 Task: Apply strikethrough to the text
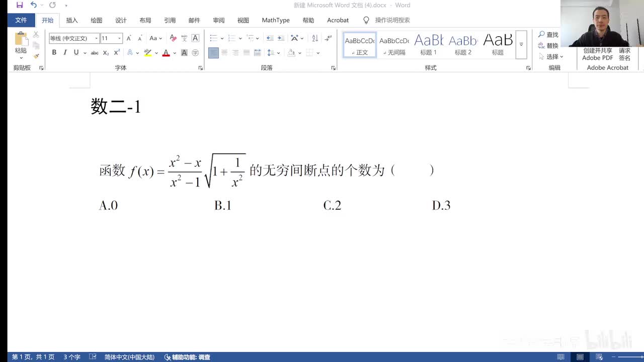coord(95,53)
